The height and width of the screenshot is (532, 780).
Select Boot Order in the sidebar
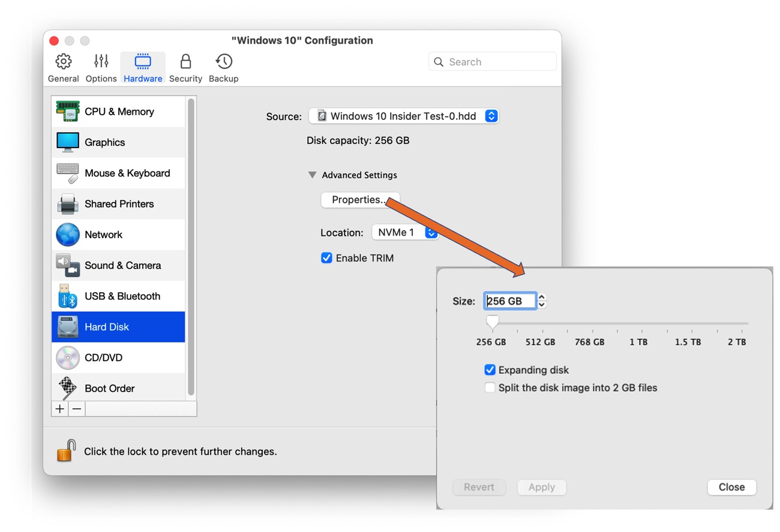118,388
